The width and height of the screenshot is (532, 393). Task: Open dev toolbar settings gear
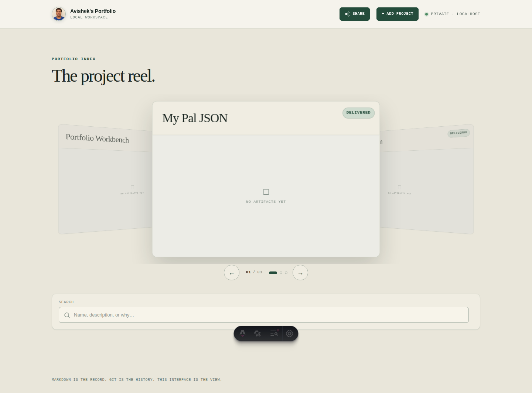pyautogui.click(x=290, y=334)
